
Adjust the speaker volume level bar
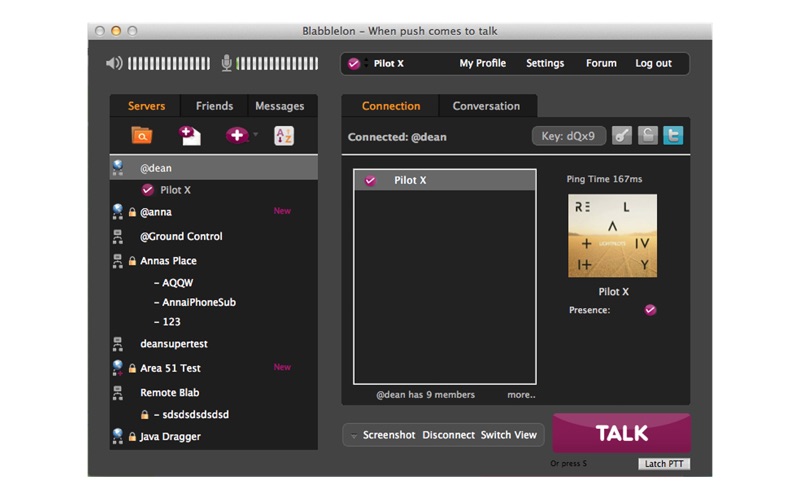coord(169,63)
